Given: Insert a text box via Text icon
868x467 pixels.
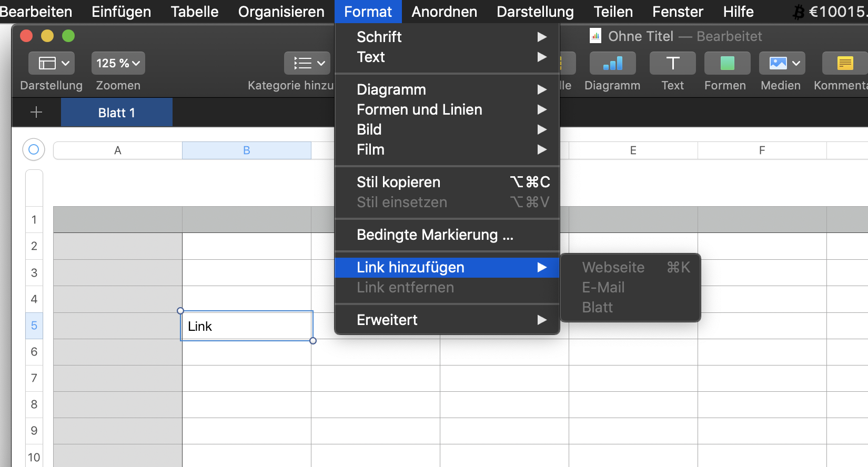Looking at the screenshot, I should pos(672,64).
